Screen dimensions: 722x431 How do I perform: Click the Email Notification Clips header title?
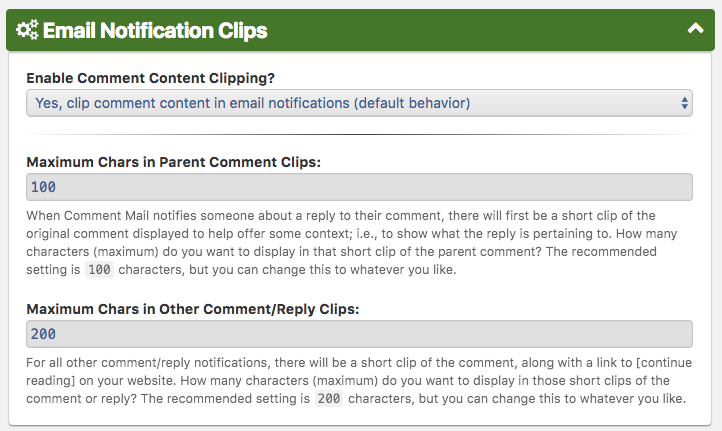point(155,30)
